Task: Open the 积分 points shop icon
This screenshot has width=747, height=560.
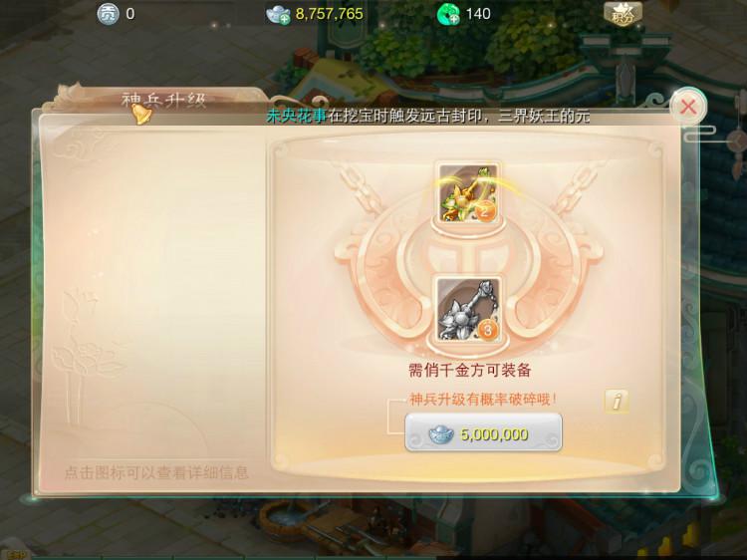Action: coord(622,14)
